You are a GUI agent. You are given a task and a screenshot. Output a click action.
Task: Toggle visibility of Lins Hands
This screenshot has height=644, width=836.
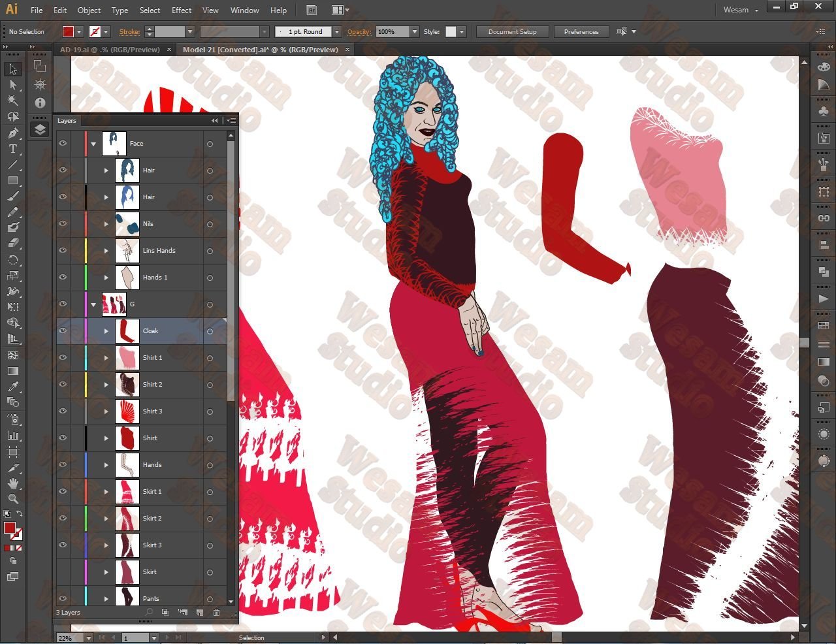(63, 250)
